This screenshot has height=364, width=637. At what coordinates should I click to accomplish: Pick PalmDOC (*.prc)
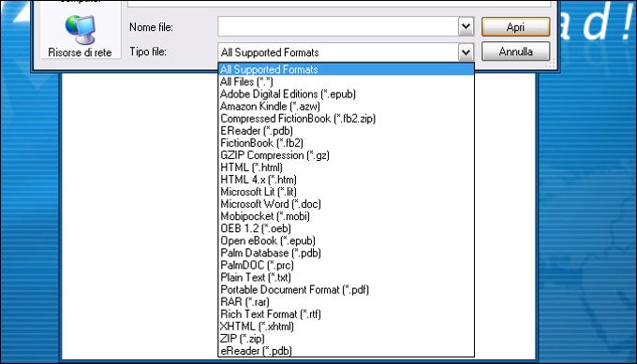tap(346, 265)
